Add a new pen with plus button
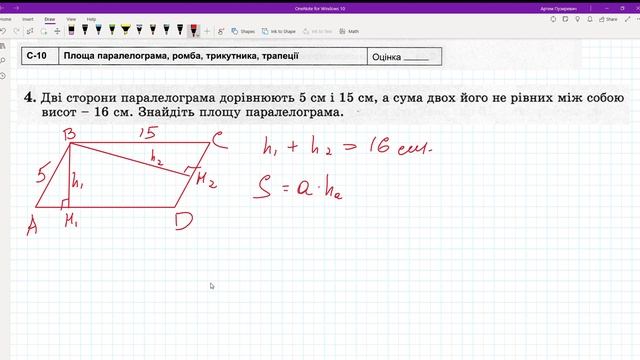 [x=207, y=31]
